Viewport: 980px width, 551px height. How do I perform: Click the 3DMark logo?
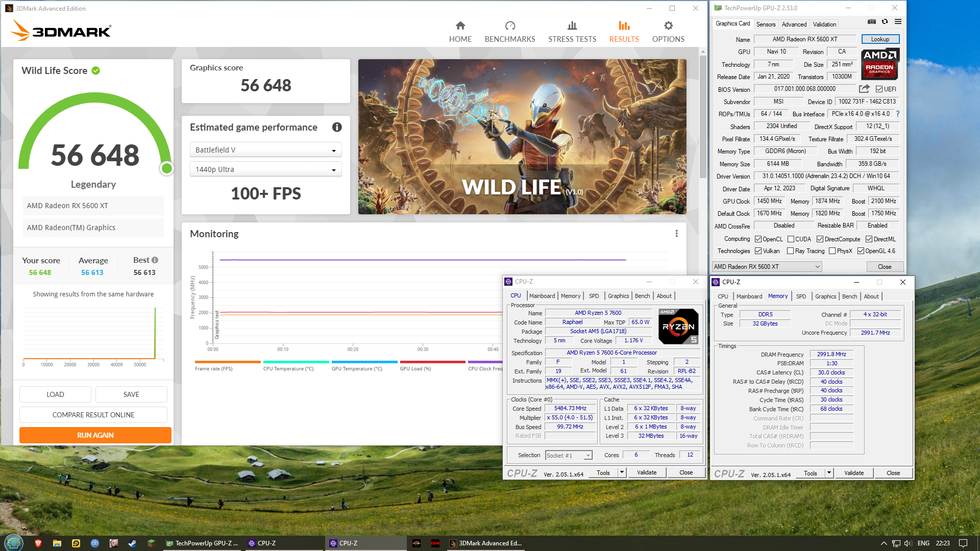pyautogui.click(x=61, y=31)
